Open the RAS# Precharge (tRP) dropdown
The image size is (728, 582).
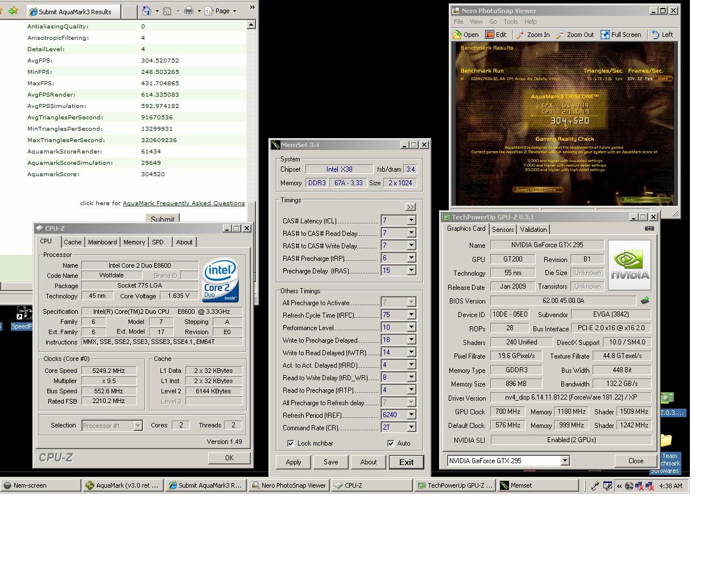pyautogui.click(x=411, y=258)
